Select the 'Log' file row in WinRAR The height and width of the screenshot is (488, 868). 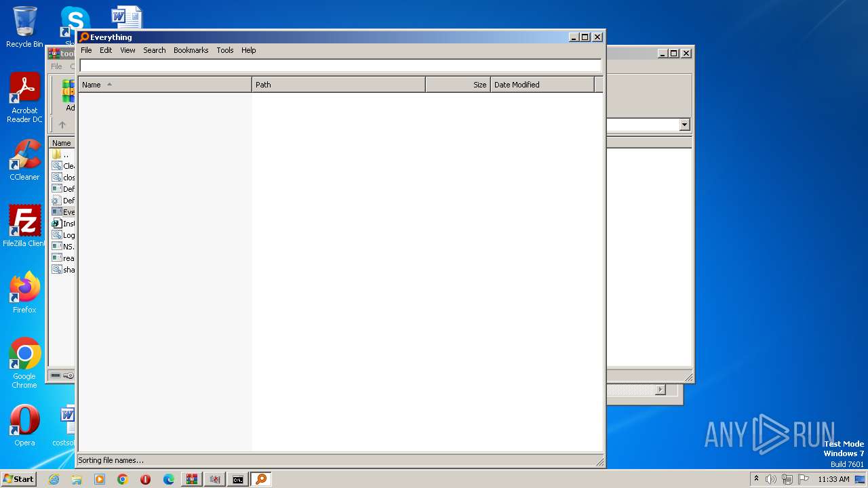[63, 235]
